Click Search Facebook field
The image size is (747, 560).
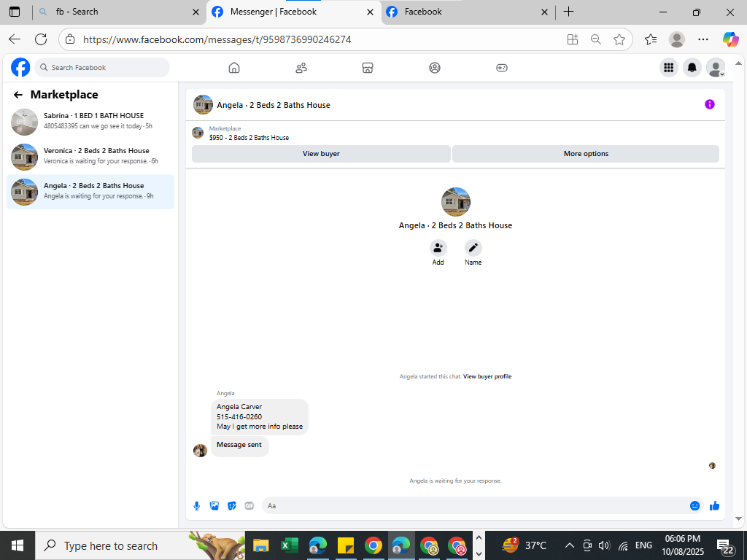coord(102,68)
